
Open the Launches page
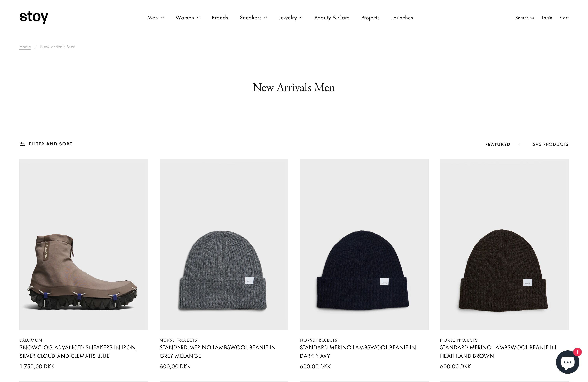click(x=402, y=18)
